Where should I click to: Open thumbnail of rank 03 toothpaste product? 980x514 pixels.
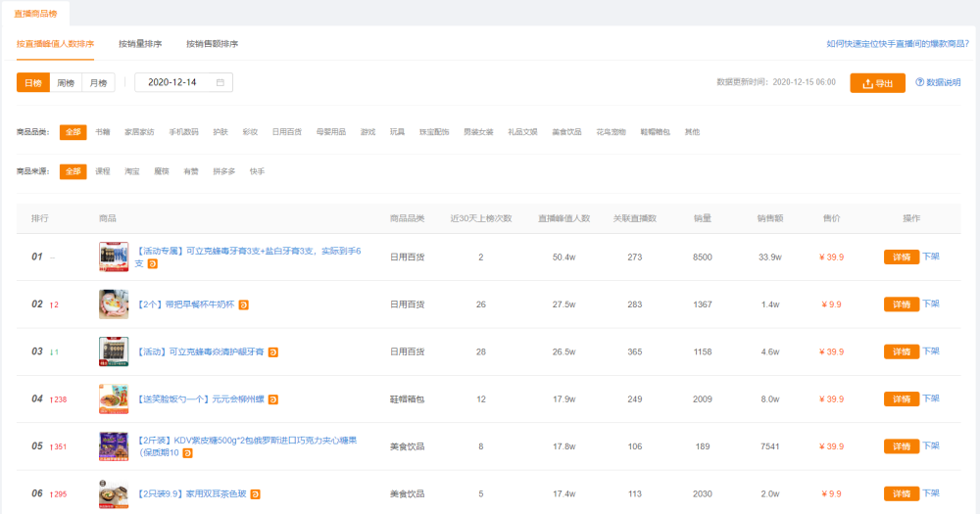point(114,351)
